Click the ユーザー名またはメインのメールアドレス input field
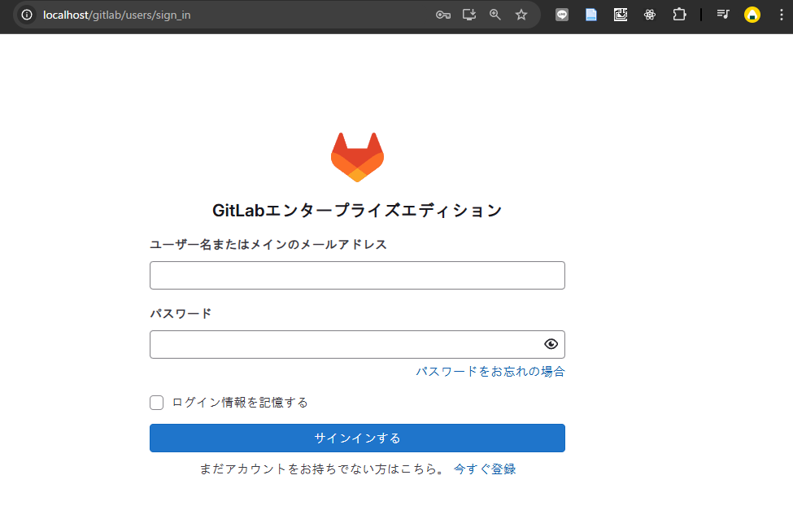793x532 pixels. click(x=357, y=275)
